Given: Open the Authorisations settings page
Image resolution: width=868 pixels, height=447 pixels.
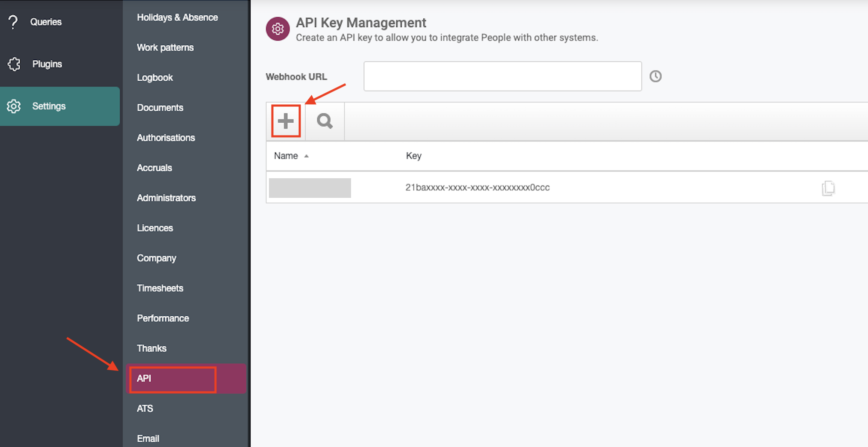Looking at the screenshot, I should (166, 138).
